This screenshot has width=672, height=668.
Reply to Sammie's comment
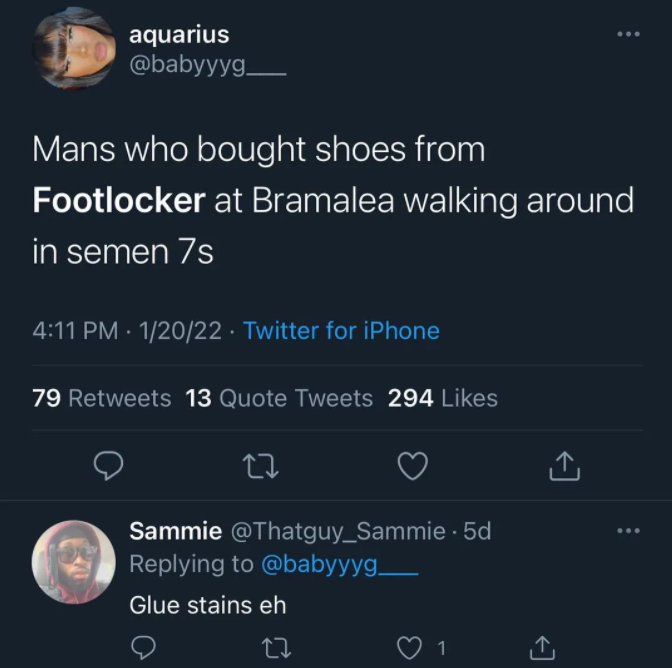click(x=143, y=646)
